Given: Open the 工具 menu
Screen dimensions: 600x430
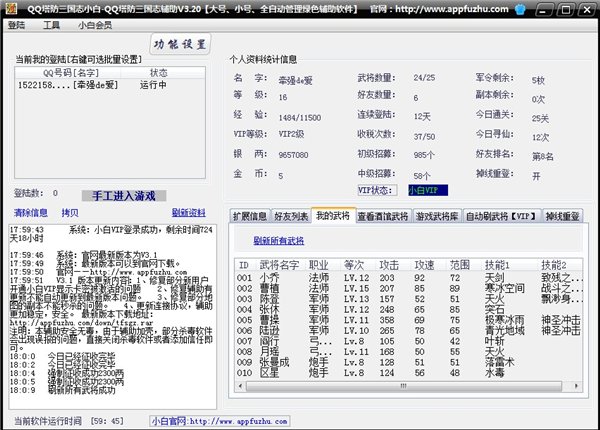Looking at the screenshot, I should (51, 25).
